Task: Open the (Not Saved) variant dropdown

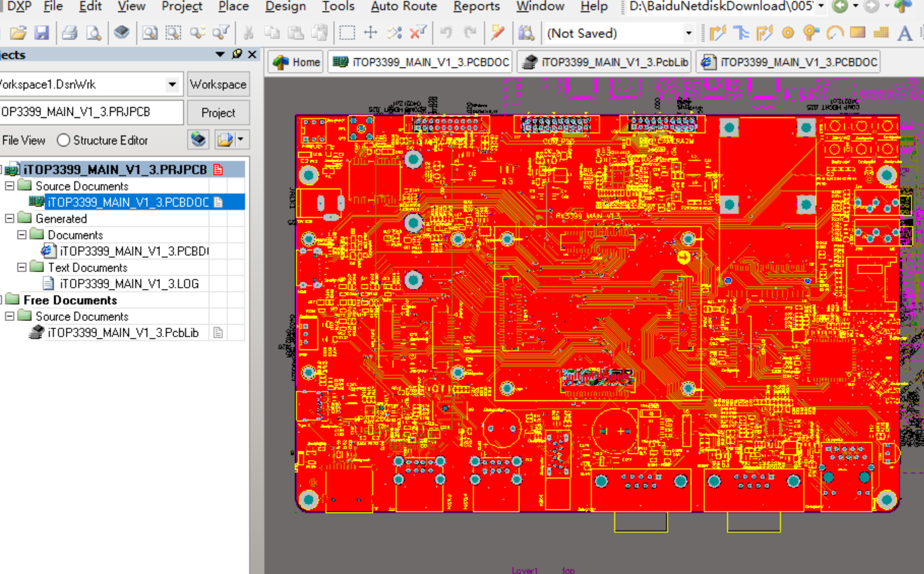Action: pos(689,33)
